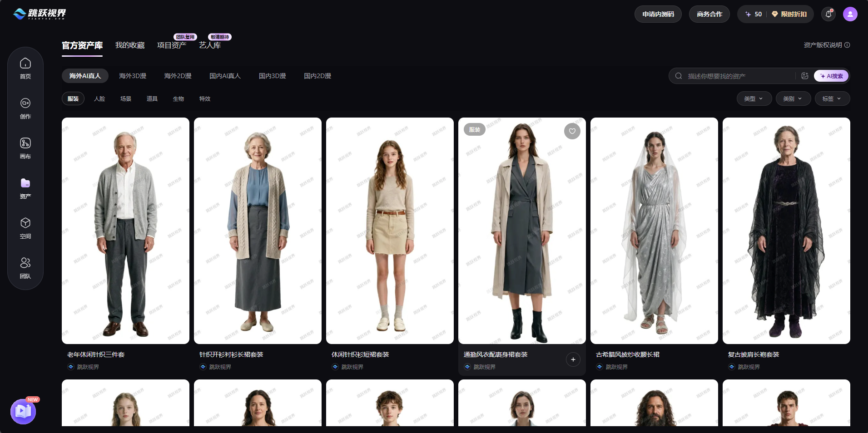Click the 针织开衫衬衫长裙套装 title text
Screen dimensions: 868x433
231,354
